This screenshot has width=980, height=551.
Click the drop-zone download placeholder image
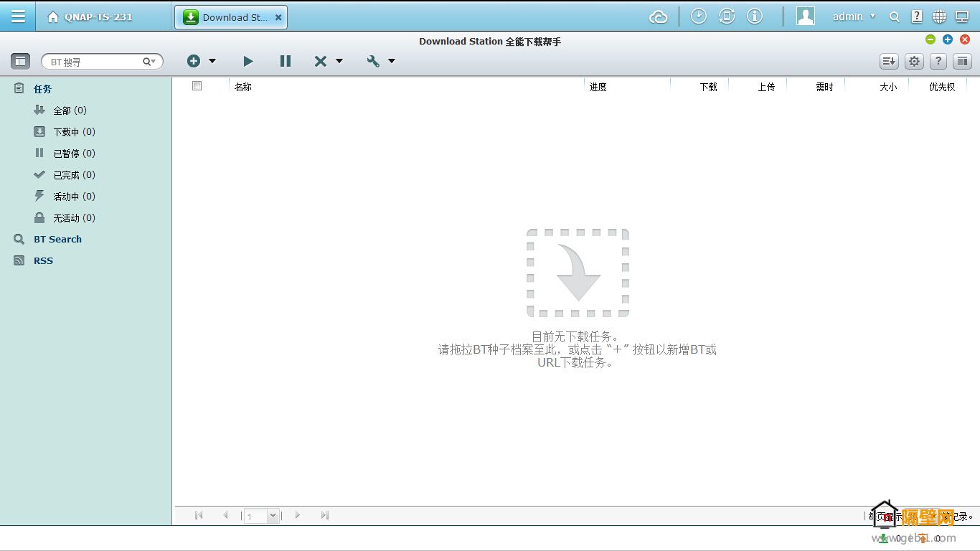tap(578, 273)
